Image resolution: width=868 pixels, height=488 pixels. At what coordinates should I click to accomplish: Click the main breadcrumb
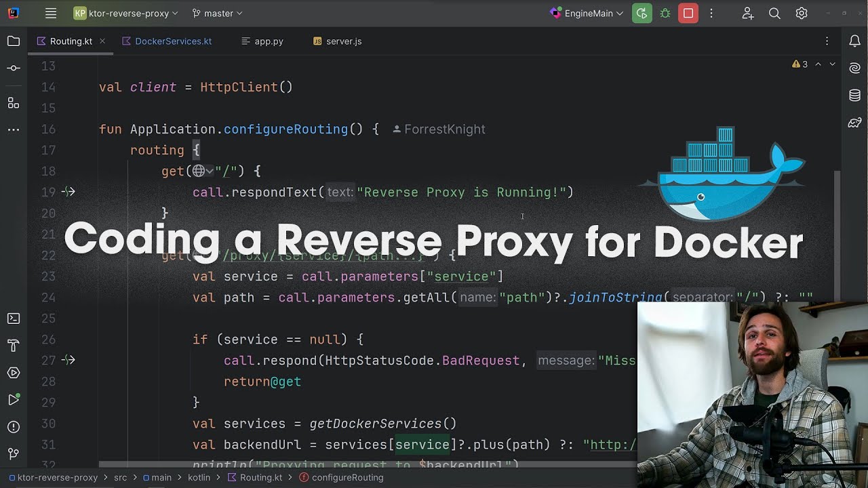pyautogui.click(x=157, y=478)
